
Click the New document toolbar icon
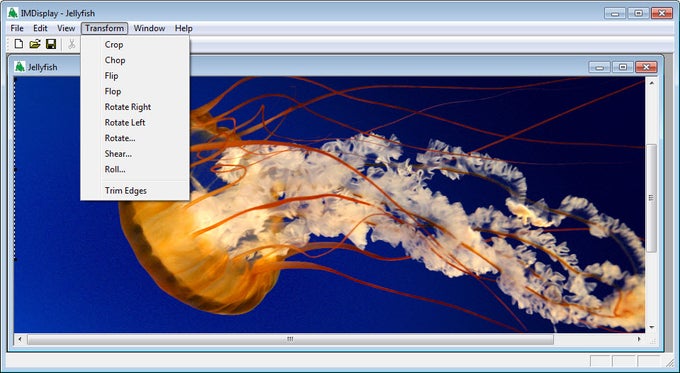coord(19,43)
